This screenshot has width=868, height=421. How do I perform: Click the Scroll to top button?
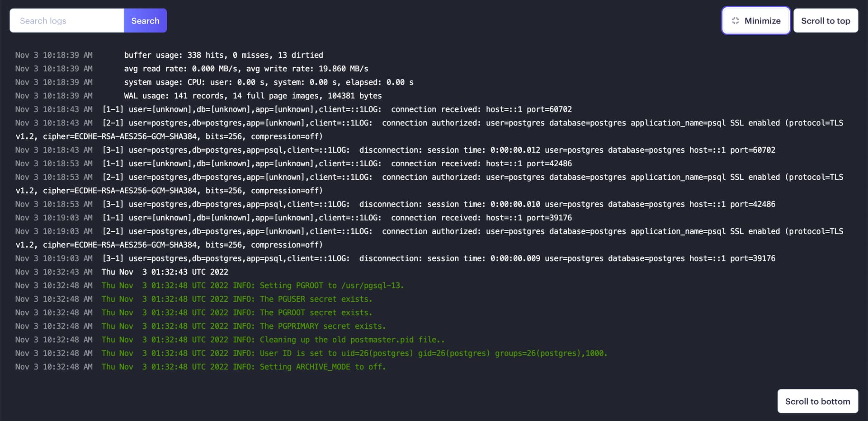pyautogui.click(x=826, y=21)
